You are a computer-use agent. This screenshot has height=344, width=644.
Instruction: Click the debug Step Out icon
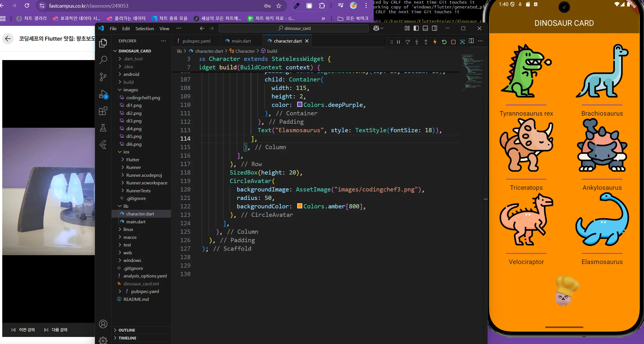[426, 42]
